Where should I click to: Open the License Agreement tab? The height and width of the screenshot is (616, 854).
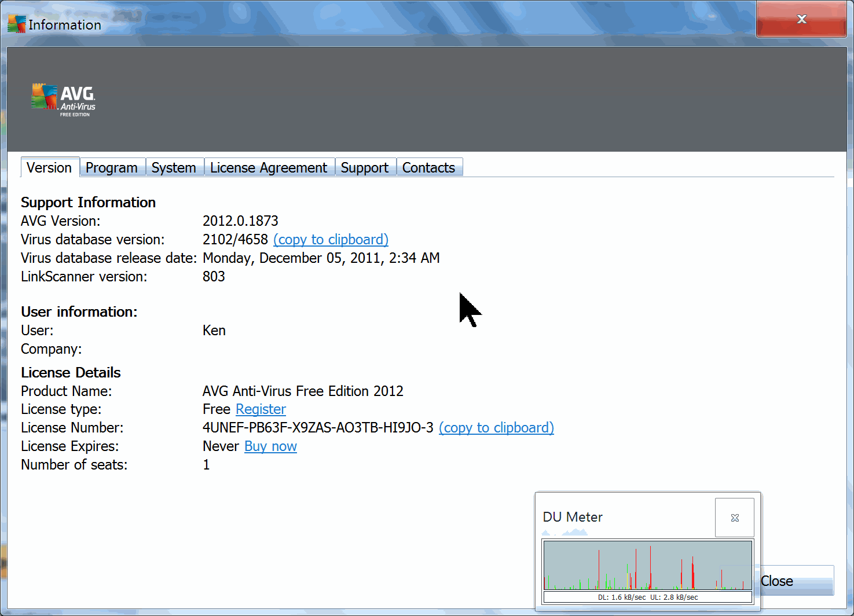[269, 167]
